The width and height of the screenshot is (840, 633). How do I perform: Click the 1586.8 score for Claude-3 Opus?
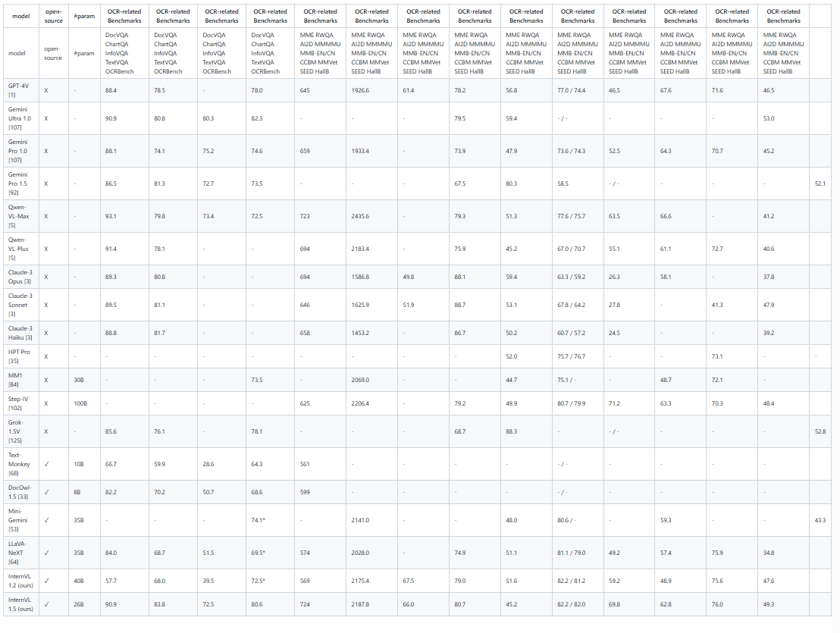[x=360, y=277]
